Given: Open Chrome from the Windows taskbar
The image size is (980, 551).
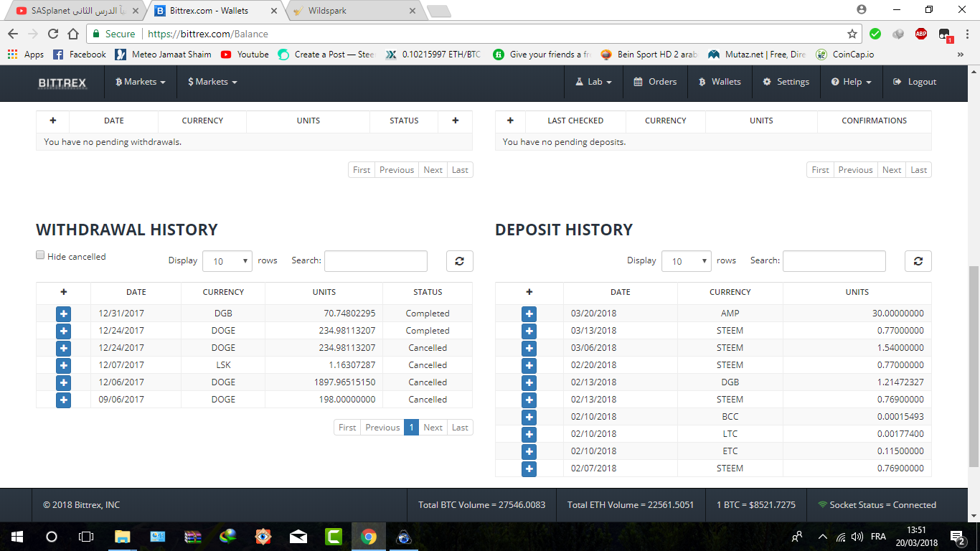Looking at the screenshot, I should pyautogui.click(x=369, y=536).
